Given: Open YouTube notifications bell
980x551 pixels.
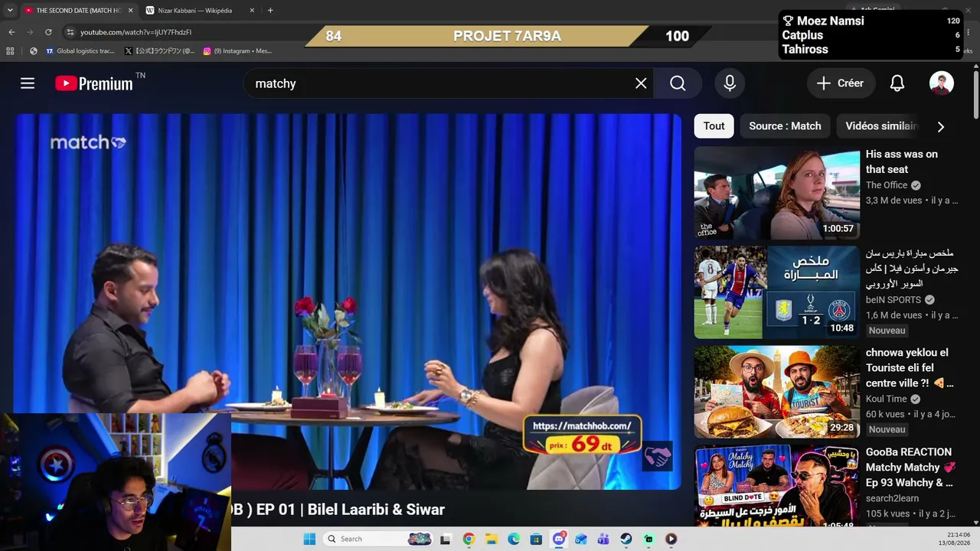Looking at the screenshot, I should 897,83.
